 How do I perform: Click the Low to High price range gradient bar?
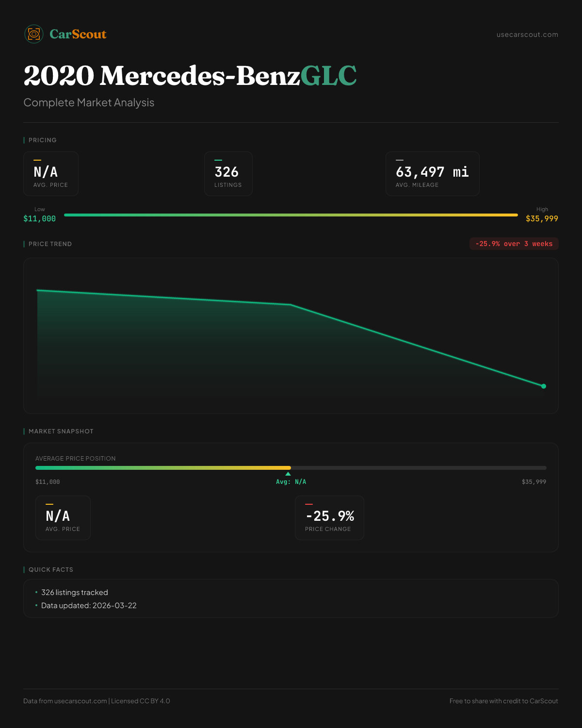291,215
